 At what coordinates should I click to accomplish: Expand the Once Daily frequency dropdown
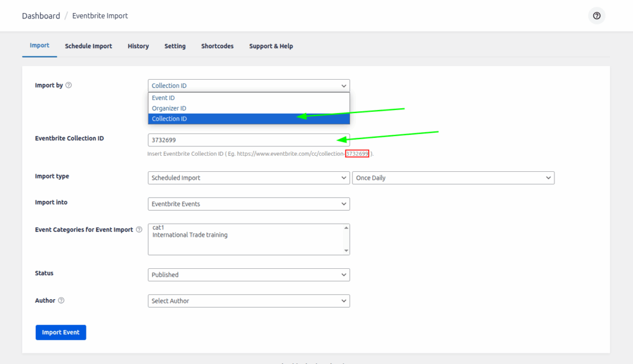pos(453,178)
